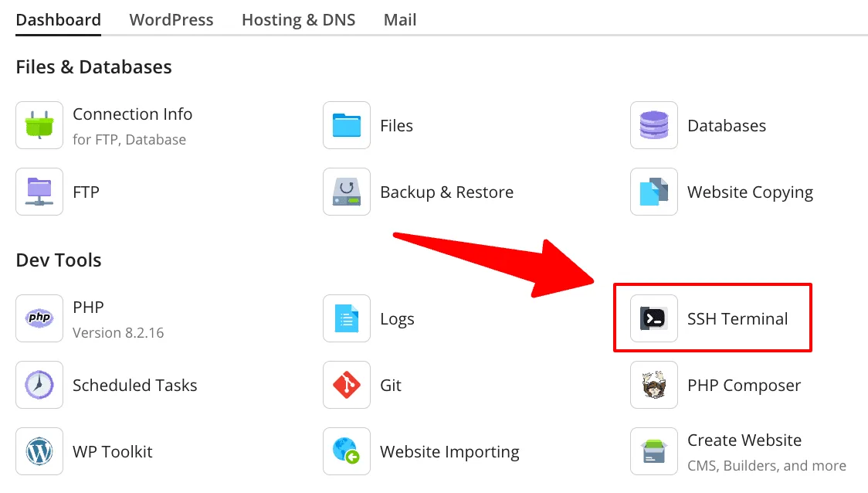Viewport: 868px width, 493px height.
Task: Open the Files folder icon
Action: click(347, 125)
